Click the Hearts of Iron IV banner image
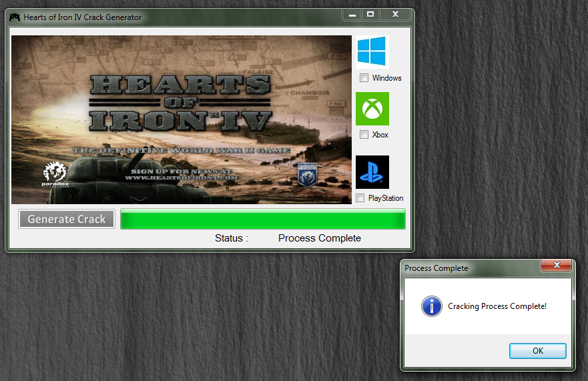The width and height of the screenshot is (588, 381). point(182,119)
